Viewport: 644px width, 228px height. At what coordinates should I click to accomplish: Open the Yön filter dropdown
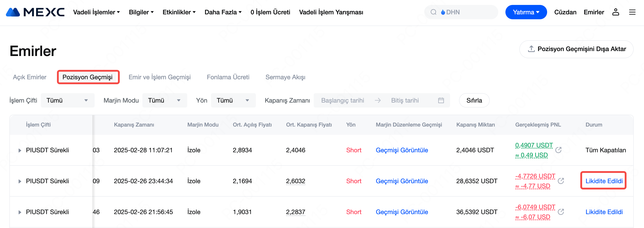pos(233,100)
